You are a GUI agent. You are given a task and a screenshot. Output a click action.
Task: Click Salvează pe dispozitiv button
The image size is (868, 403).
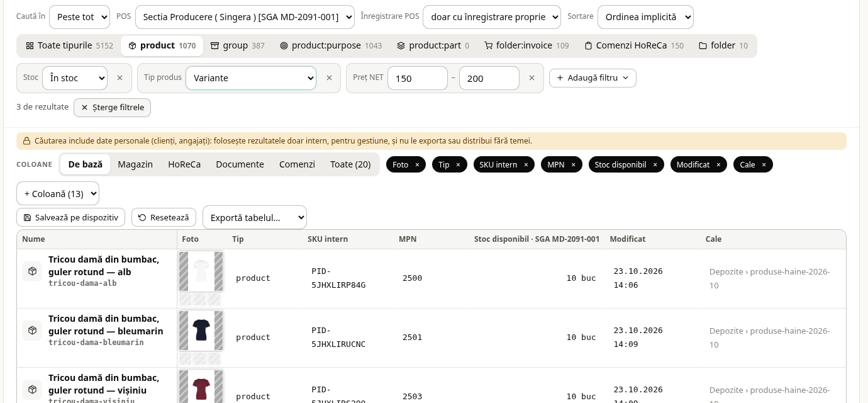pos(70,217)
